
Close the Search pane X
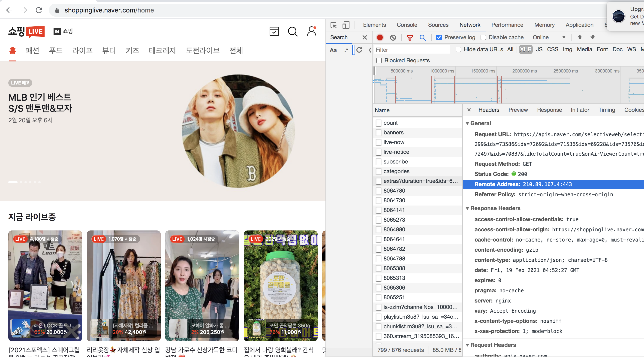(365, 38)
